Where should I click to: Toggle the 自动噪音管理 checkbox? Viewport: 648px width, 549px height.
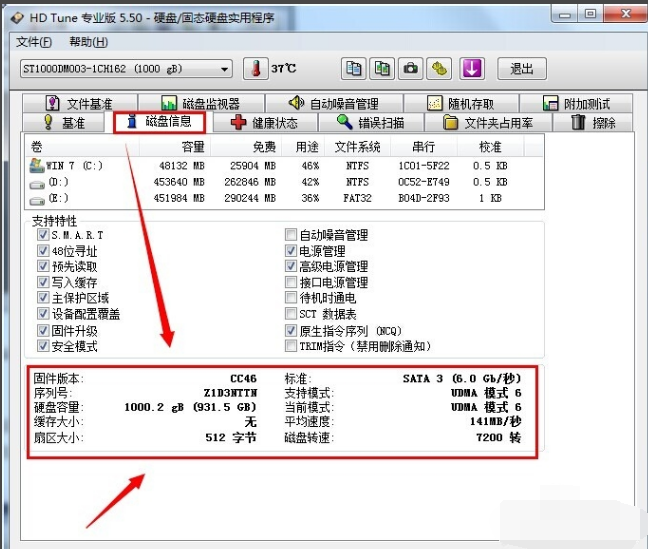tap(291, 235)
